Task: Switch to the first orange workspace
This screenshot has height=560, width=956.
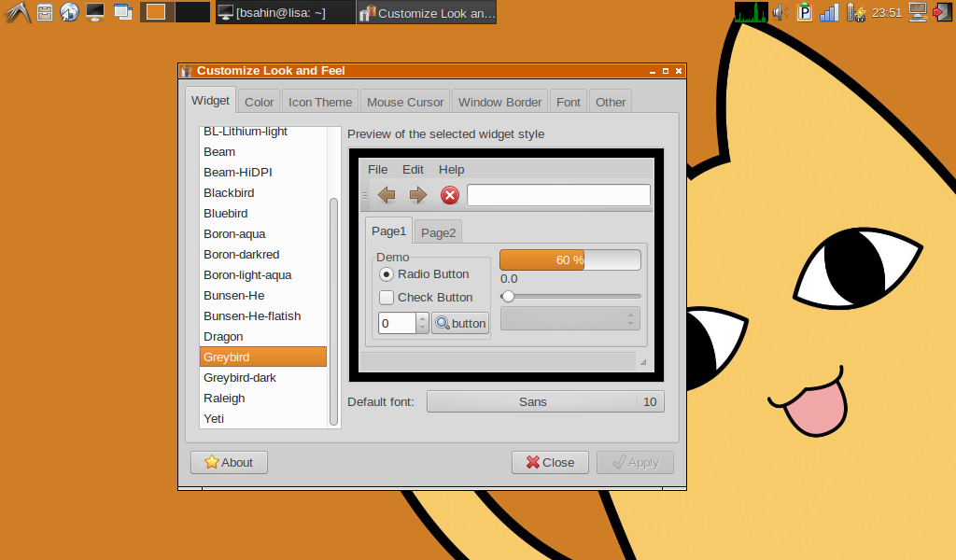Action: pos(157,12)
